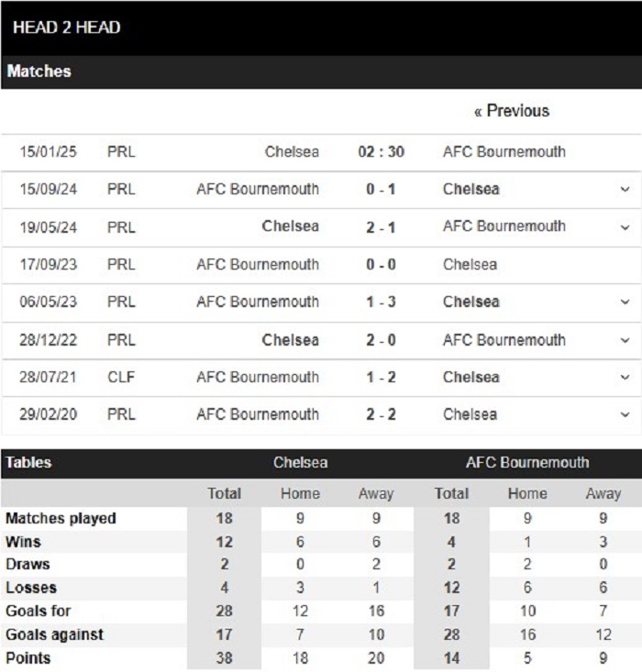The image size is (642, 672).
Task: Expand the 28/12/22 Chelsea 2-0 match chevron
Action: [x=625, y=340]
